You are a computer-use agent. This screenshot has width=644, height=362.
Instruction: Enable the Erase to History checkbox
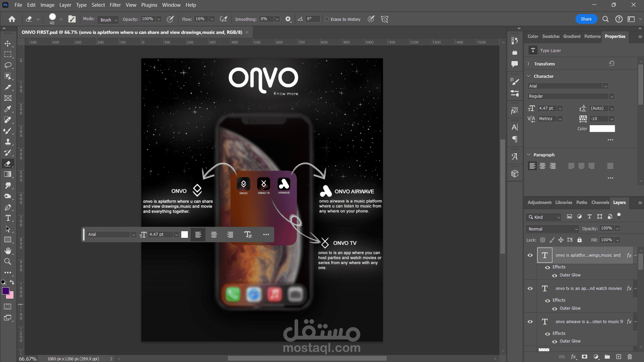point(327,19)
